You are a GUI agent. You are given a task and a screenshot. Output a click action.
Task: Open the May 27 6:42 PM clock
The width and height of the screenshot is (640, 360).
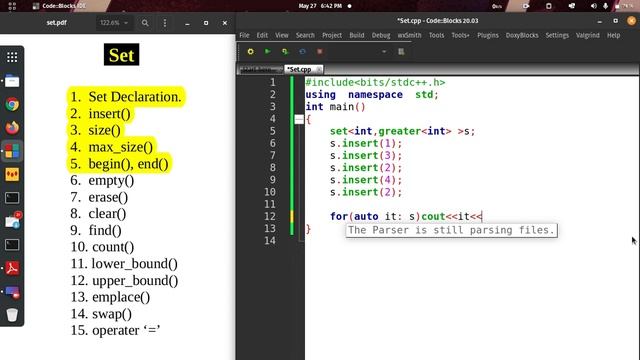[320, 6]
